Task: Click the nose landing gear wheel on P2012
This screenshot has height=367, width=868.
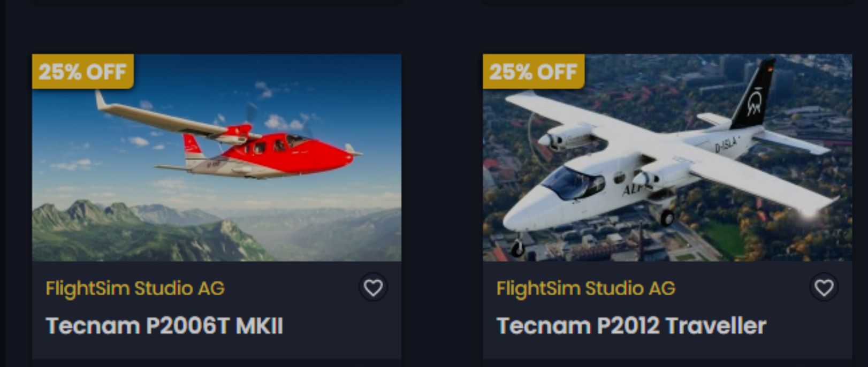Action: click(517, 248)
